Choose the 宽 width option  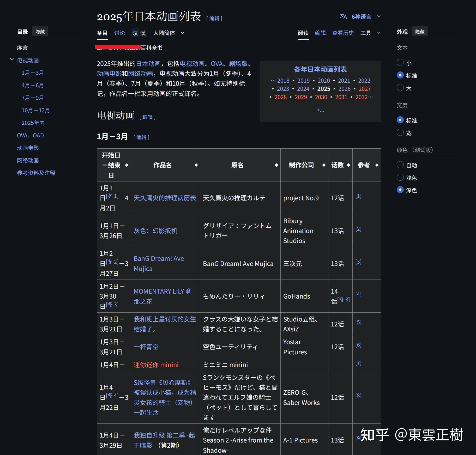(400, 132)
